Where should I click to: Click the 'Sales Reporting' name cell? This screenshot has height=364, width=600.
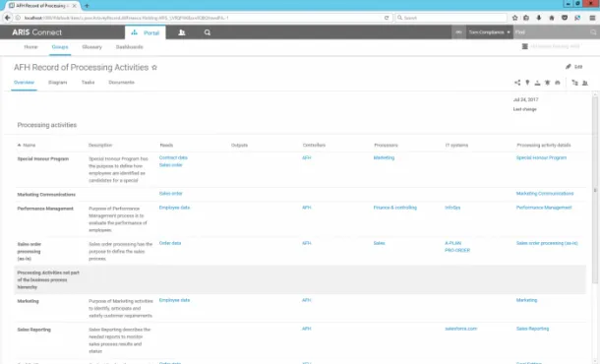(x=33, y=330)
